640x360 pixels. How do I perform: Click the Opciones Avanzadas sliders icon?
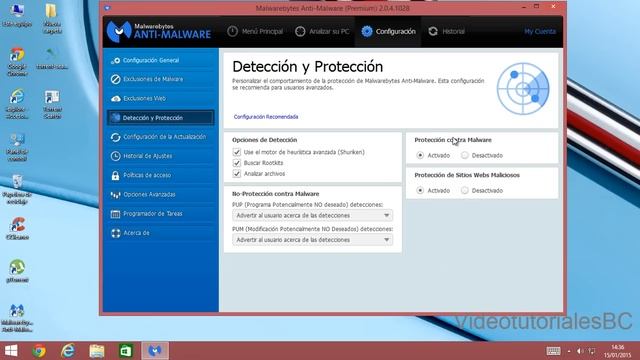tap(116, 195)
